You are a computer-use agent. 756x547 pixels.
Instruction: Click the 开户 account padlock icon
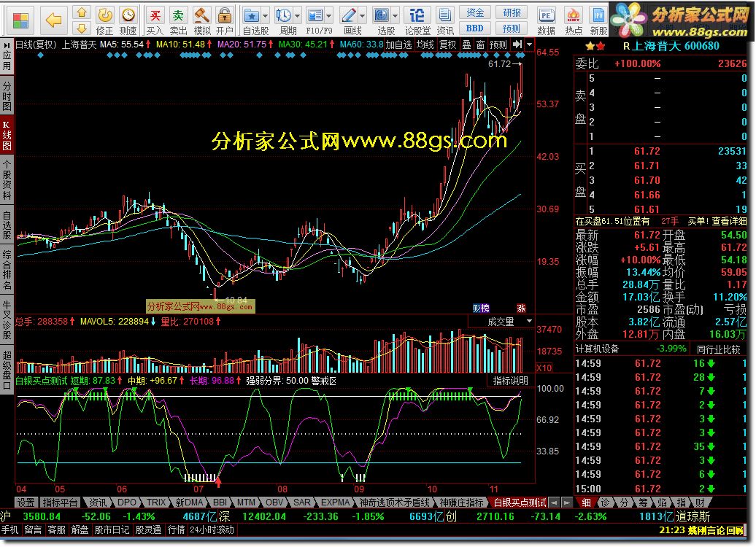tap(225, 21)
